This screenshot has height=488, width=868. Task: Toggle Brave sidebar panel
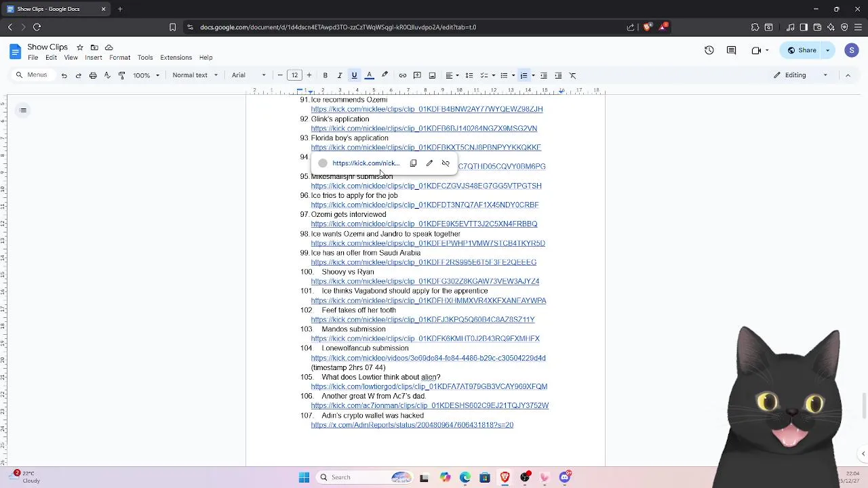[804, 27]
